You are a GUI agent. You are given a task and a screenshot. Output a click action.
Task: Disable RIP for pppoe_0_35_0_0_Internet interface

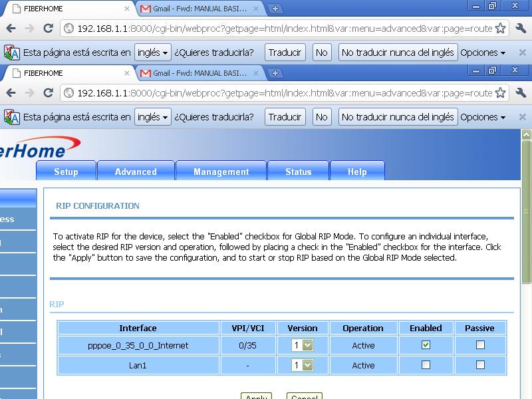point(426,345)
